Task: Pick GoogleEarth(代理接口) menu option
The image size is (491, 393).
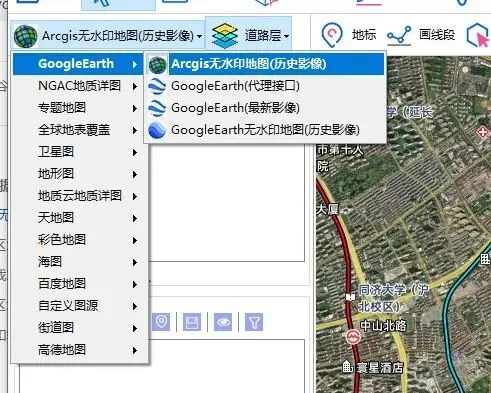Action: 235,86
